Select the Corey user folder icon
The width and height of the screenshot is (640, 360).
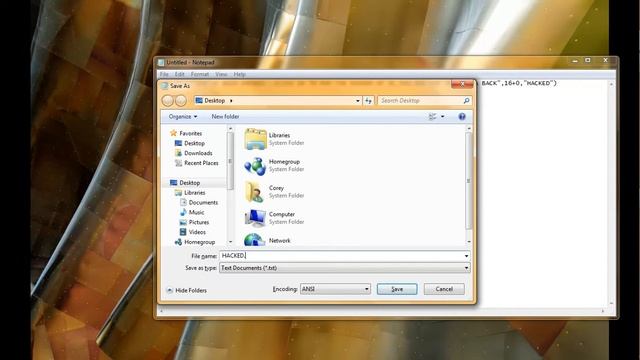[254, 192]
